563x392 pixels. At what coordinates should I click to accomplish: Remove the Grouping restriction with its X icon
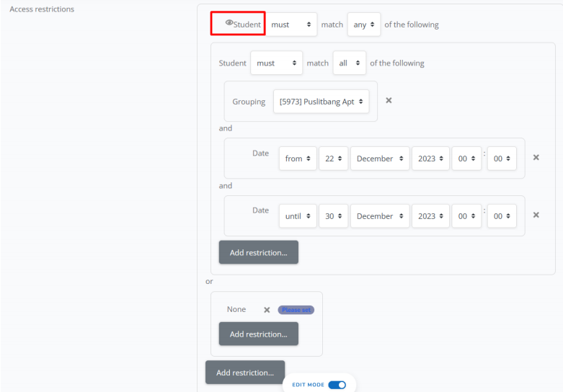click(389, 100)
